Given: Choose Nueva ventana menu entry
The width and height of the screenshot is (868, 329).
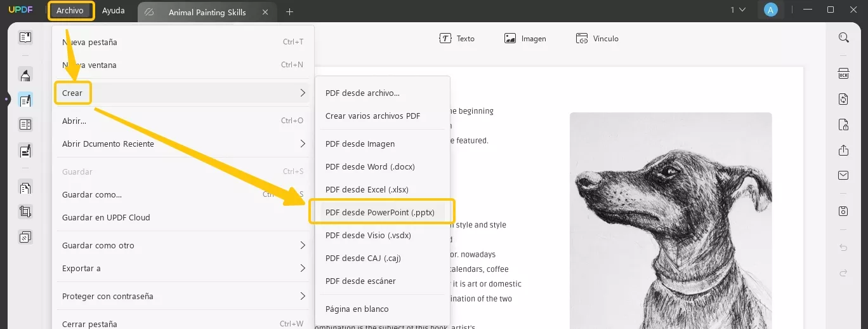Looking at the screenshot, I should (183, 65).
